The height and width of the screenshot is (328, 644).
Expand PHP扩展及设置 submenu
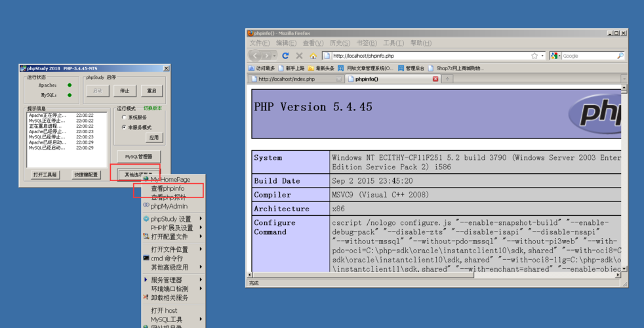[173, 228]
